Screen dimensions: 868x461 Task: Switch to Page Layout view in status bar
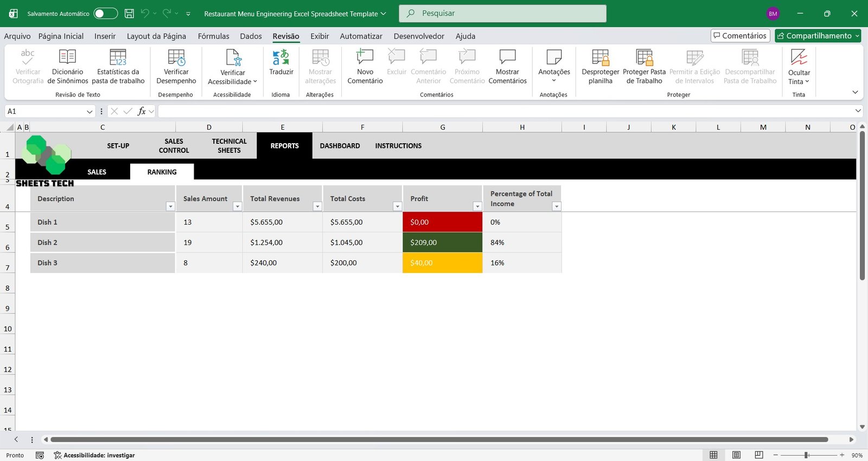(x=736, y=455)
